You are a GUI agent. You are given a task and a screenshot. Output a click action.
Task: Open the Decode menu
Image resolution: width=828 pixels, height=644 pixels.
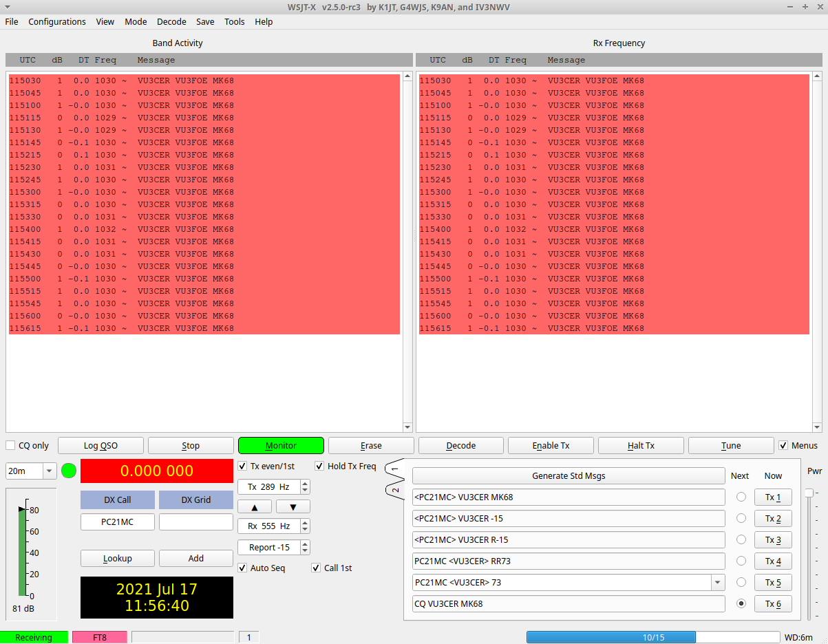point(171,21)
